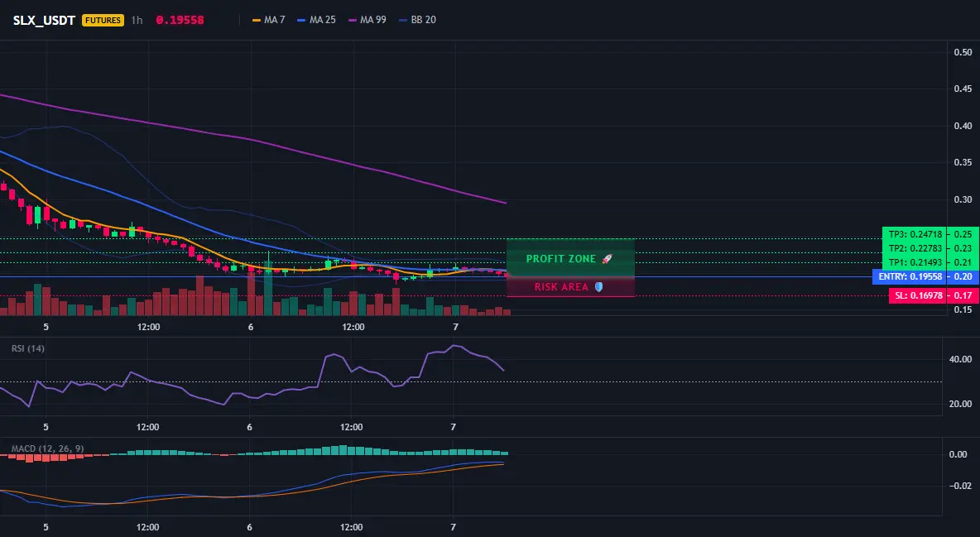Screen dimensions: 980x537
Task: Toggle the MA 99 legend entry
Action: click(367, 20)
